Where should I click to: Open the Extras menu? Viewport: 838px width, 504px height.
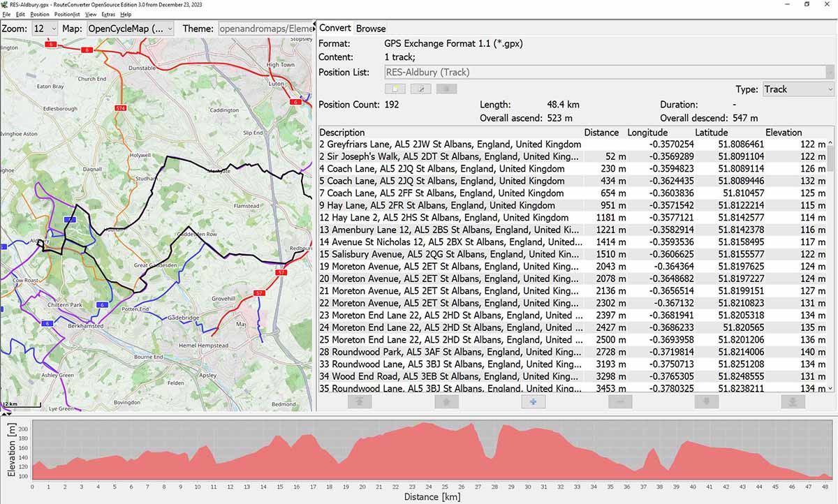tap(108, 14)
